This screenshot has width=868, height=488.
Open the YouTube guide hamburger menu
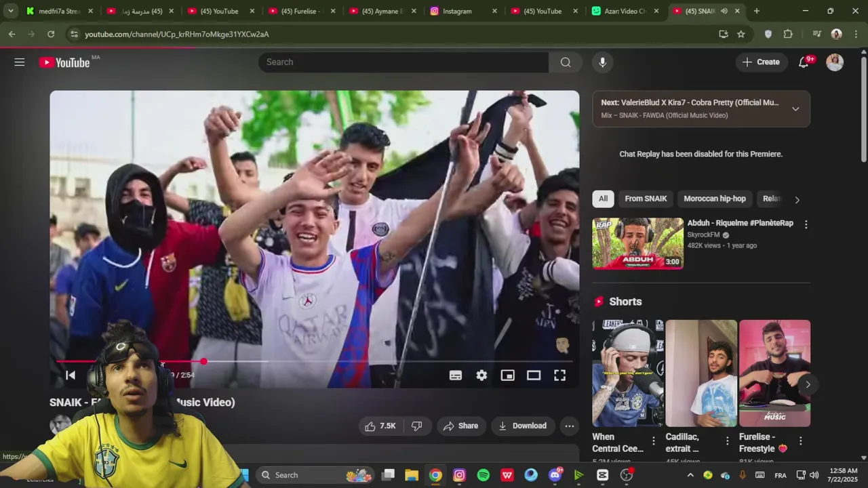click(x=19, y=62)
